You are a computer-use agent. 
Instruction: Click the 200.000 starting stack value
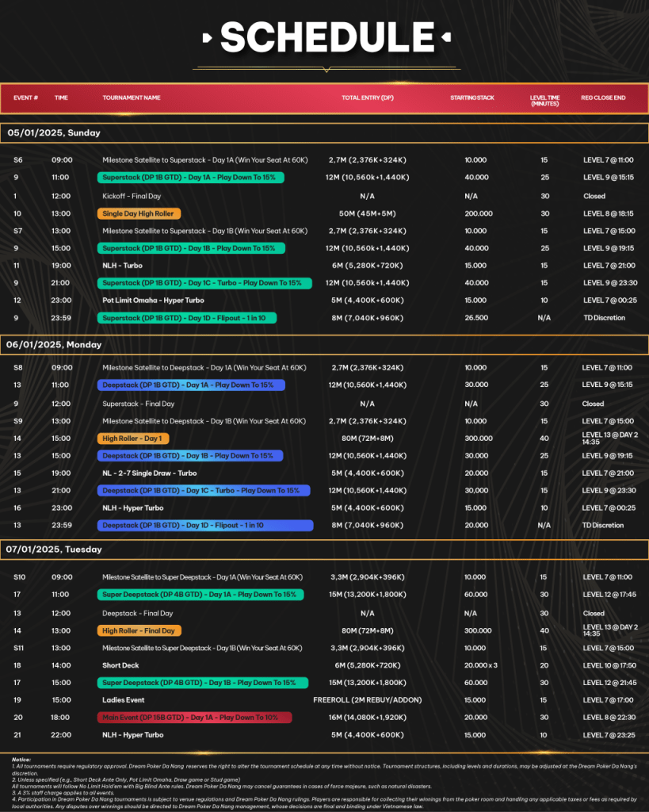pos(478,213)
